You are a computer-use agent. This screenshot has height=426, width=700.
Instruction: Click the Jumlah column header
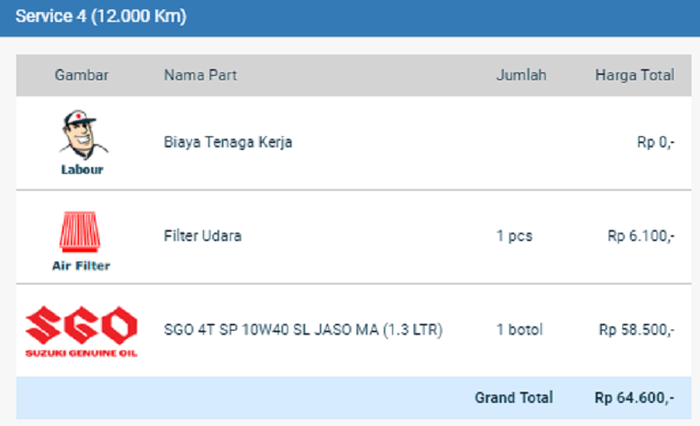pyautogui.click(x=521, y=75)
